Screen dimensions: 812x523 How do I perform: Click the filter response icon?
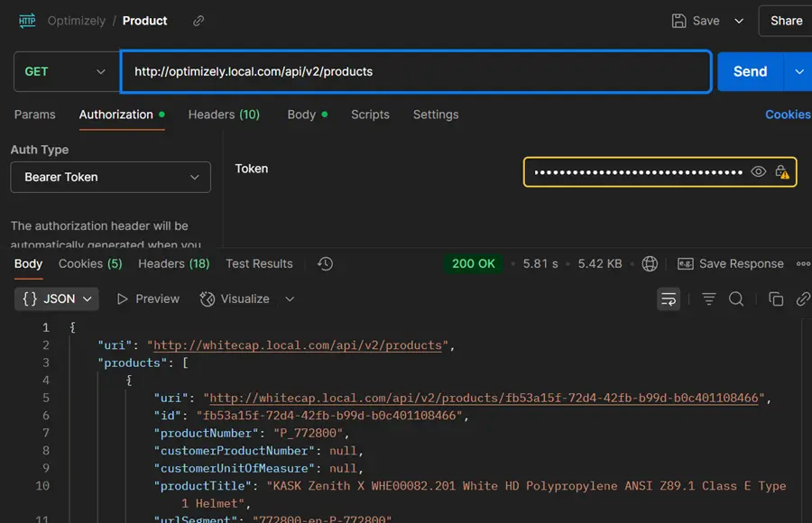pos(708,298)
